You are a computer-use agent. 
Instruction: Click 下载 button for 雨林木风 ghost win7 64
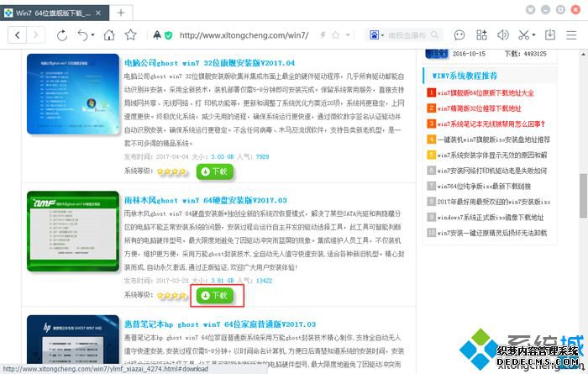coord(215,296)
